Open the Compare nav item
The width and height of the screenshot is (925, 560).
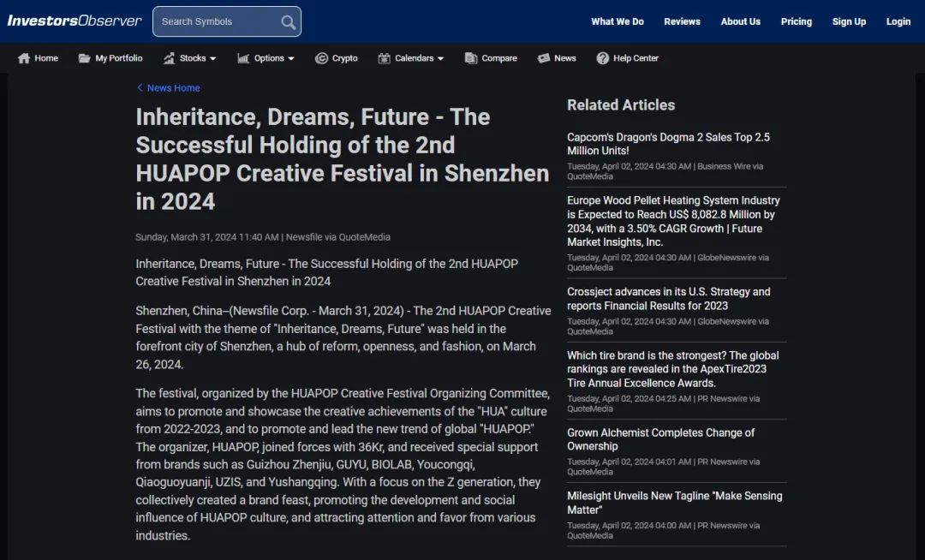click(491, 57)
